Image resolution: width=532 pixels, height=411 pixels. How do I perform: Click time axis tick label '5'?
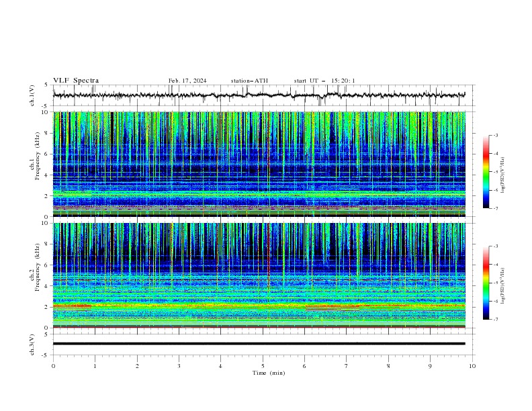coord(263,366)
